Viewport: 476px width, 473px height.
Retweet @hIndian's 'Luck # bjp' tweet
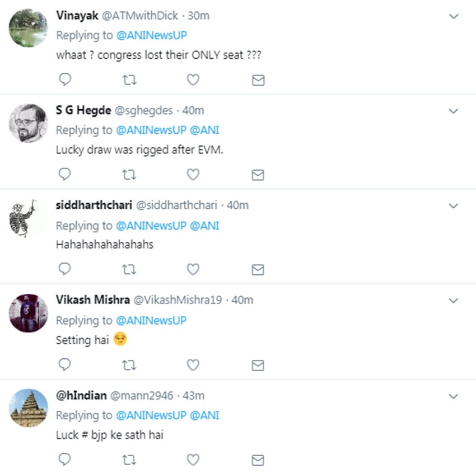pyautogui.click(x=129, y=460)
